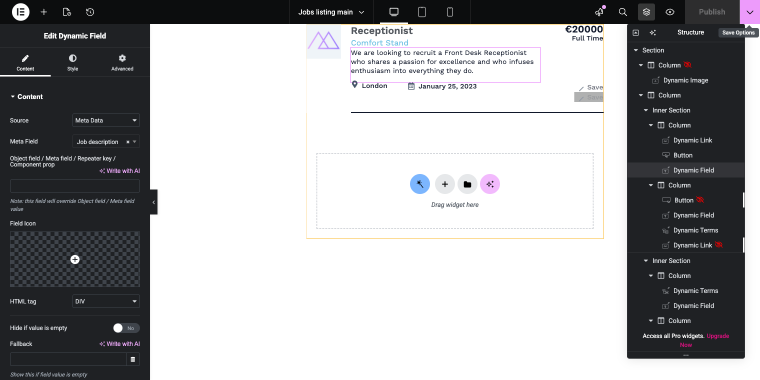Click the Object field / Meta field text input

point(75,186)
